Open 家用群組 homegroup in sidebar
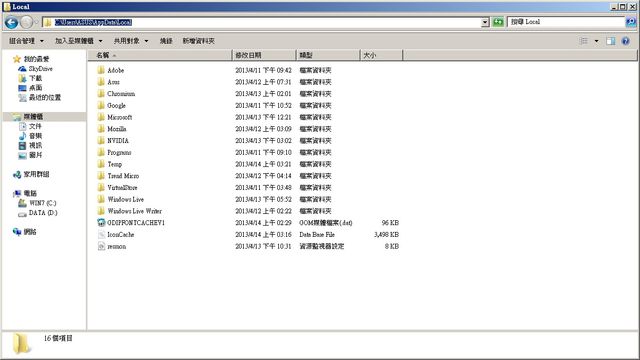The image size is (640, 360). point(31,174)
